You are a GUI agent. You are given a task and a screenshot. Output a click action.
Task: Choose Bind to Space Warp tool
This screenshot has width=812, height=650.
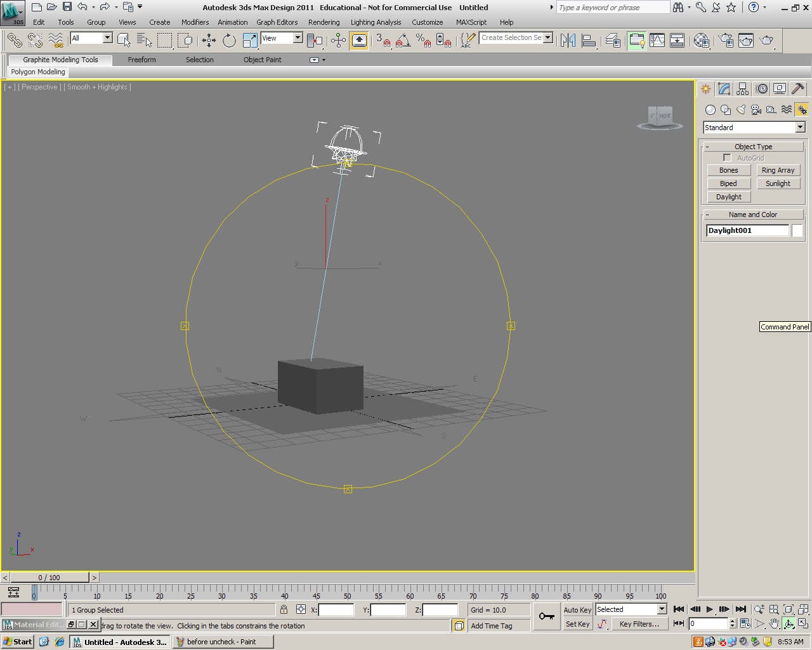(x=56, y=40)
